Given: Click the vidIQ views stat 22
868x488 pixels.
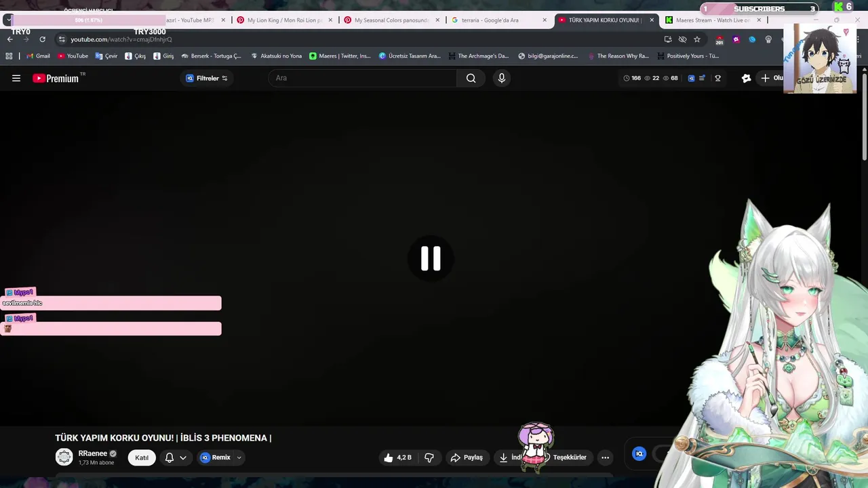Looking at the screenshot, I should pyautogui.click(x=652, y=78).
